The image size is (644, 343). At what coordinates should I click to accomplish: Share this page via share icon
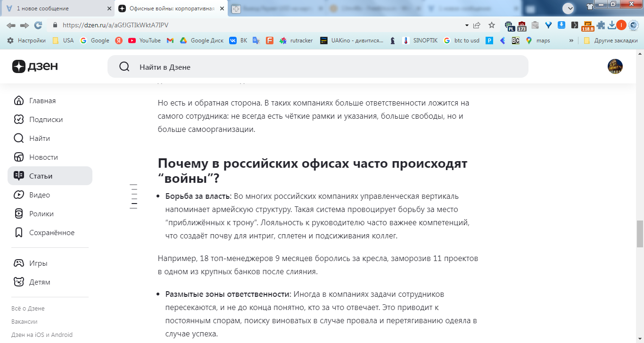coord(477,25)
